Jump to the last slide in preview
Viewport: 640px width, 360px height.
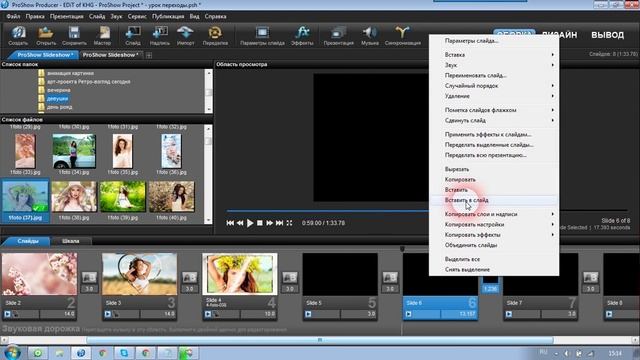[279, 223]
